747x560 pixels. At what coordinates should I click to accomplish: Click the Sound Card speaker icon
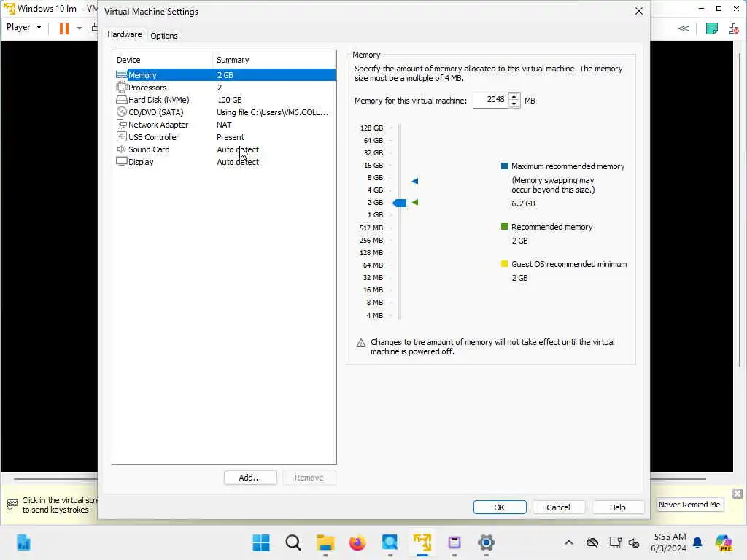(122, 149)
